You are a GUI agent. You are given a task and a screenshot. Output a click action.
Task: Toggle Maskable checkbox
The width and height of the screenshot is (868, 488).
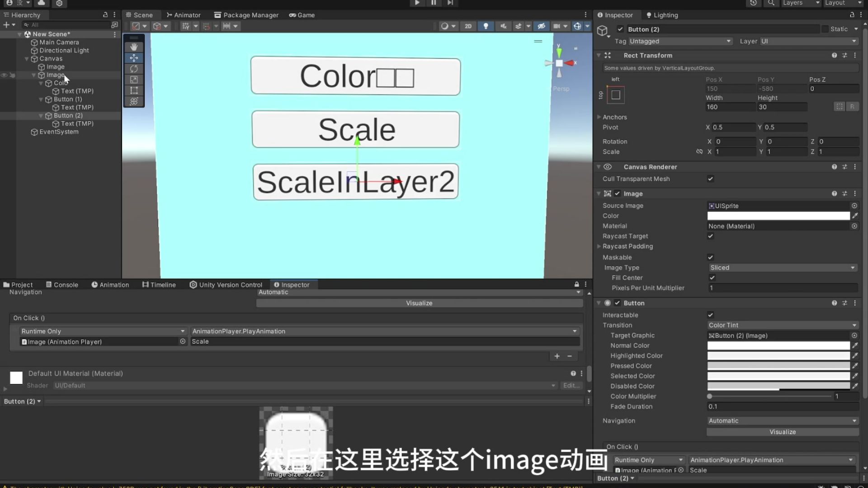click(x=710, y=258)
